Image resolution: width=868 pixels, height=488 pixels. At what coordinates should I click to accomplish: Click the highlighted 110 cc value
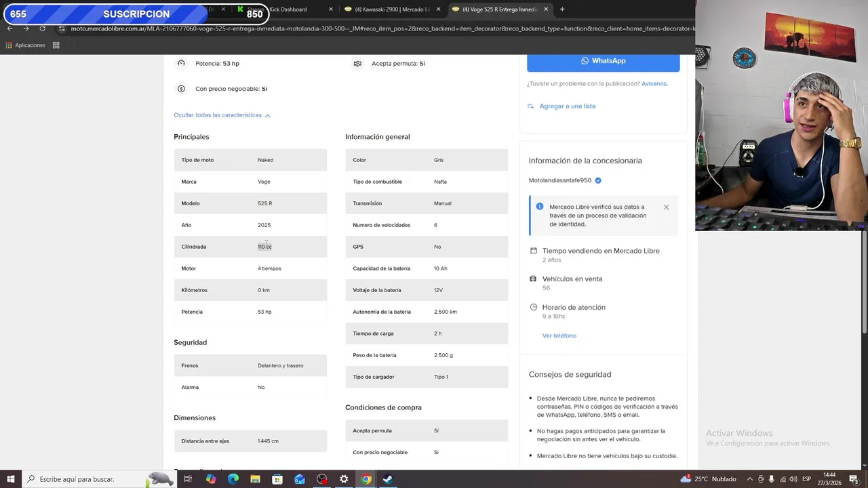click(264, 247)
